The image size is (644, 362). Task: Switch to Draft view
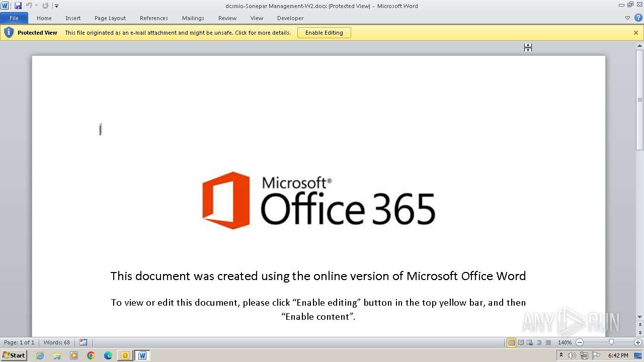(548, 342)
